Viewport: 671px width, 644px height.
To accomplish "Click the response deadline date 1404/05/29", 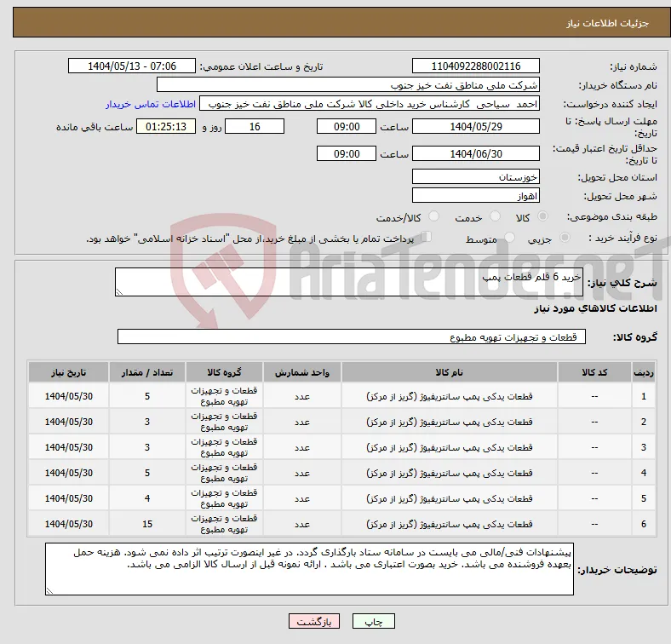I will 475,126.
